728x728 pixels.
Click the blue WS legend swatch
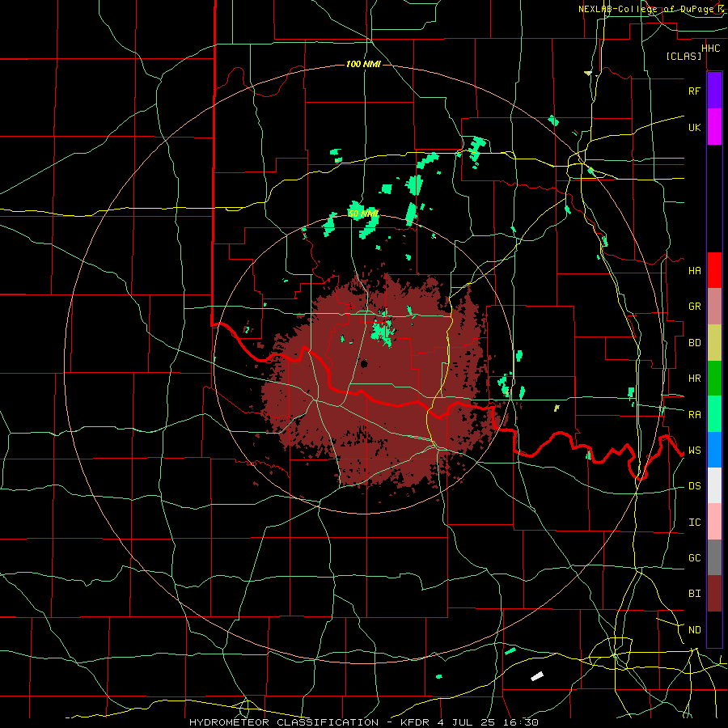714,450
